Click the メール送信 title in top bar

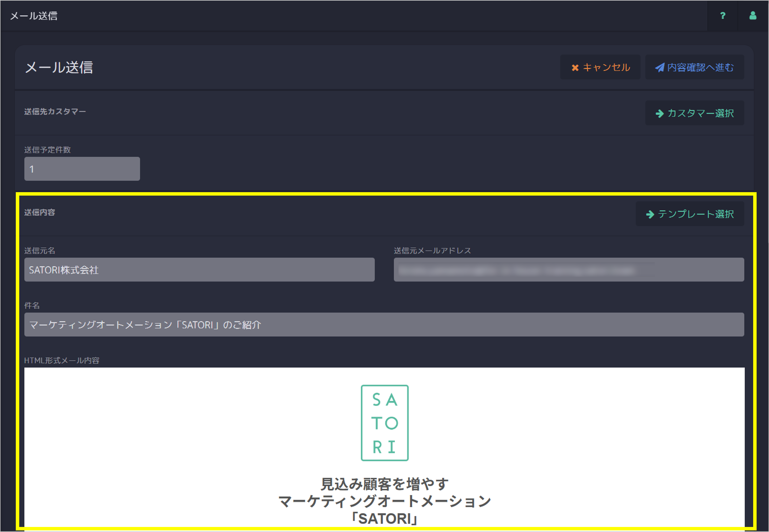34,16
